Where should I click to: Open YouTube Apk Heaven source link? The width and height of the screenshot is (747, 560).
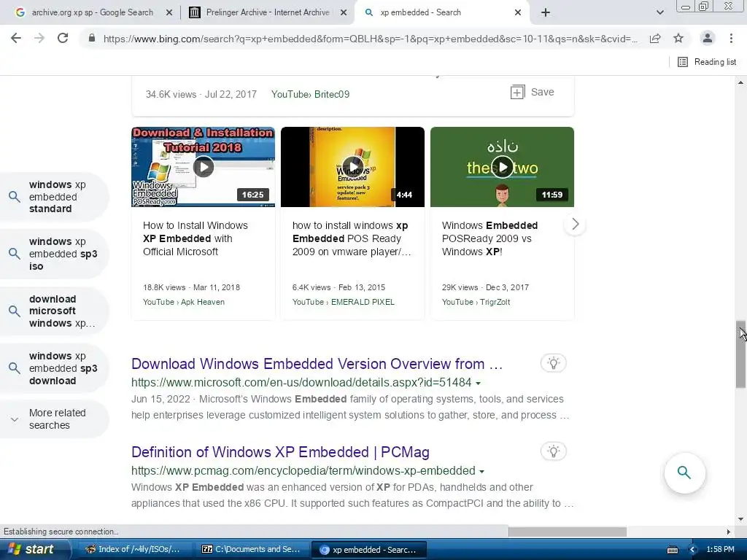(x=183, y=302)
